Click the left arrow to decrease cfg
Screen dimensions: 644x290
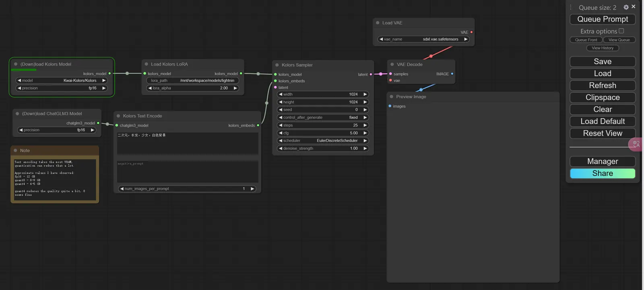tap(281, 133)
